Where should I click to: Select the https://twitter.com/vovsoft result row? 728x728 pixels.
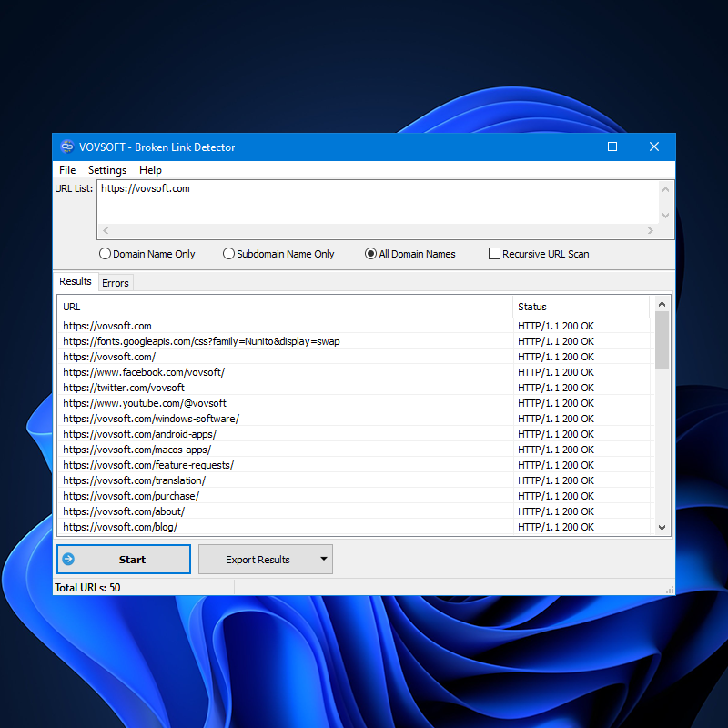124,388
